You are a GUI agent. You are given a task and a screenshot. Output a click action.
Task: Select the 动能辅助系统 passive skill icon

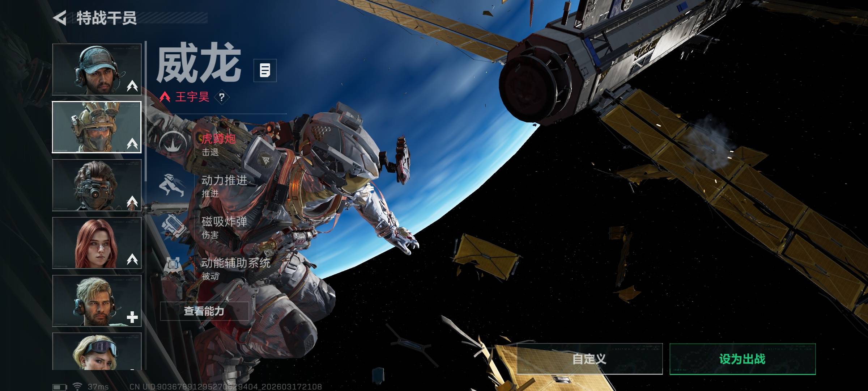pos(173,268)
